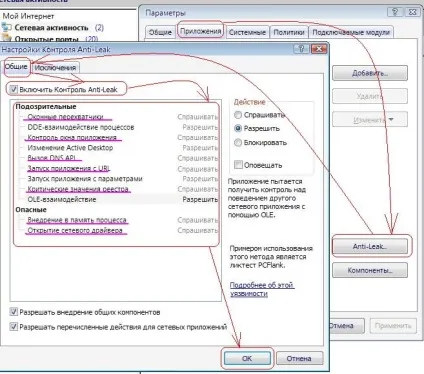Click the Добавить button in Параметры window

(370, 73)
